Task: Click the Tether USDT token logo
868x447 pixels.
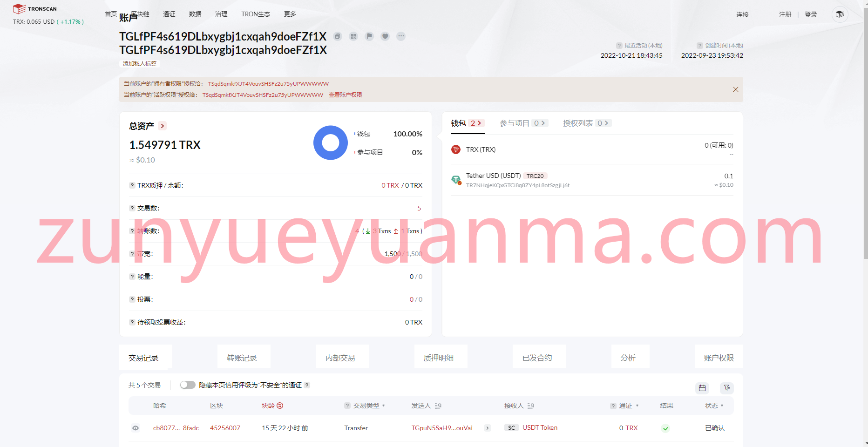Action: [456, 180]
